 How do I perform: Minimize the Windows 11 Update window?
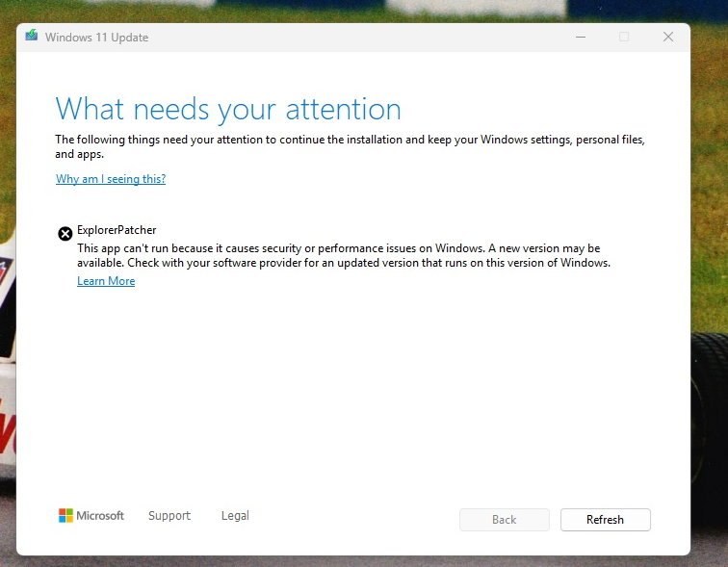(x=581, y=38)
